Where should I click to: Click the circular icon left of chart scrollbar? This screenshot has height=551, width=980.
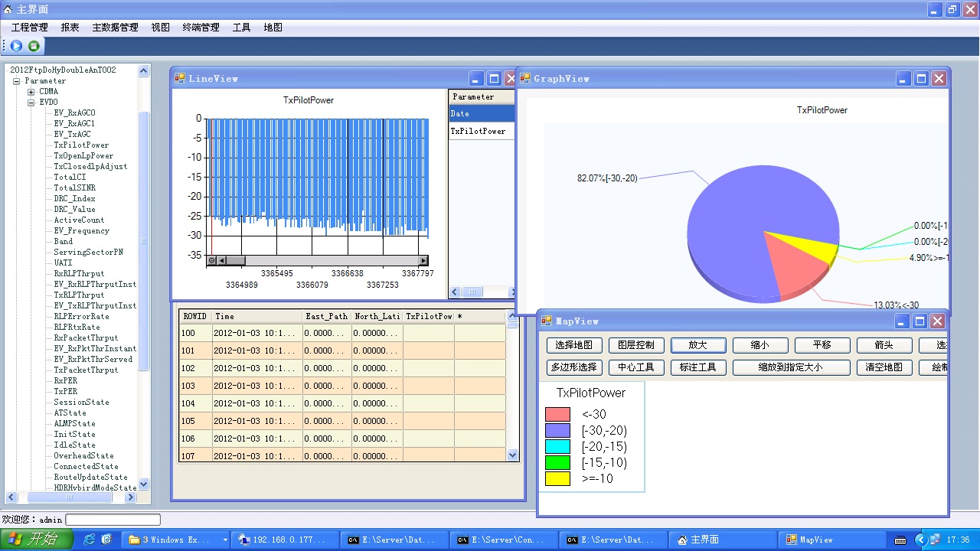[x=212, y=261]
